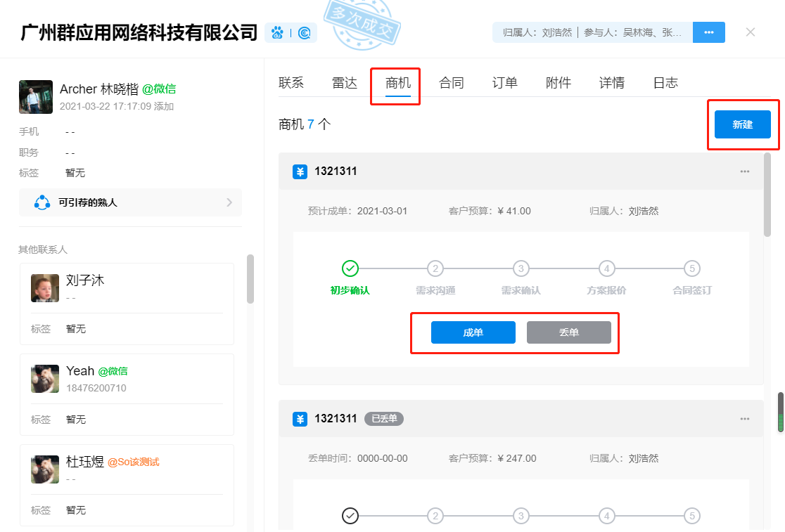
Task: Click Archer 林晓楷's avatar photo
Action: click(35, 97)
